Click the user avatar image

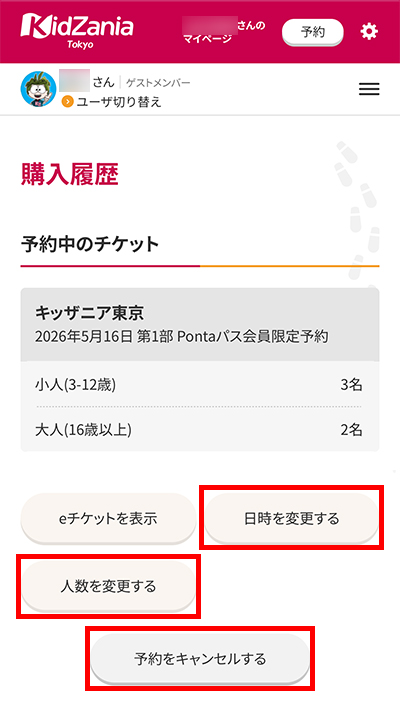(x=38, y=89)
